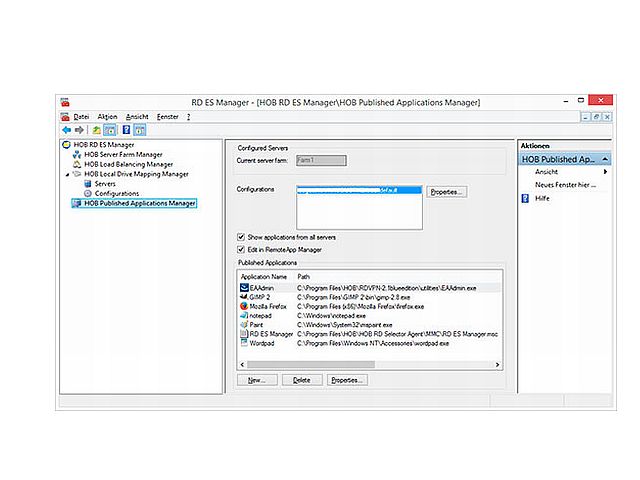Click the Properties button under Published Applications
The image size is (640, 480).
click(x=347, y=380)
